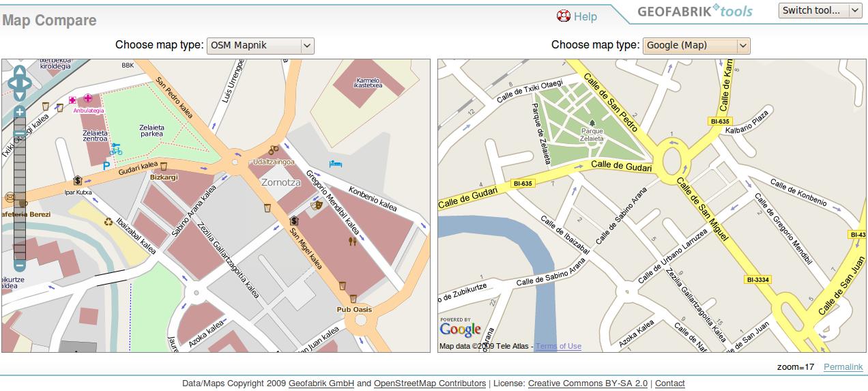
Task: Click the post office envelope icon
Action: coord(10,197)
